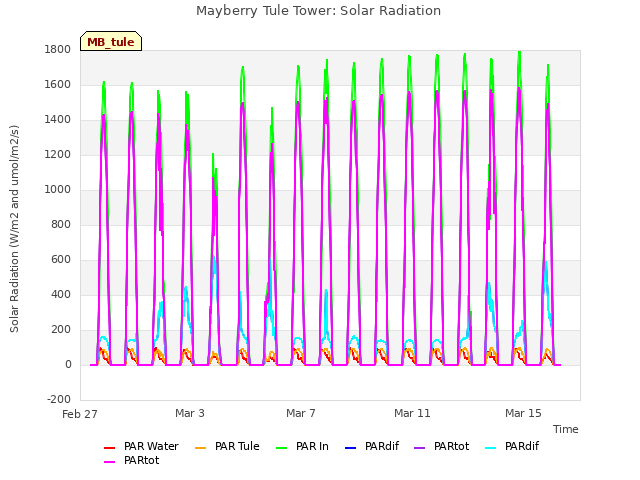Click the 0 y-axis tick label
Image resolution: width=640 pixels, height=480 pixels.
pos(68,364)
